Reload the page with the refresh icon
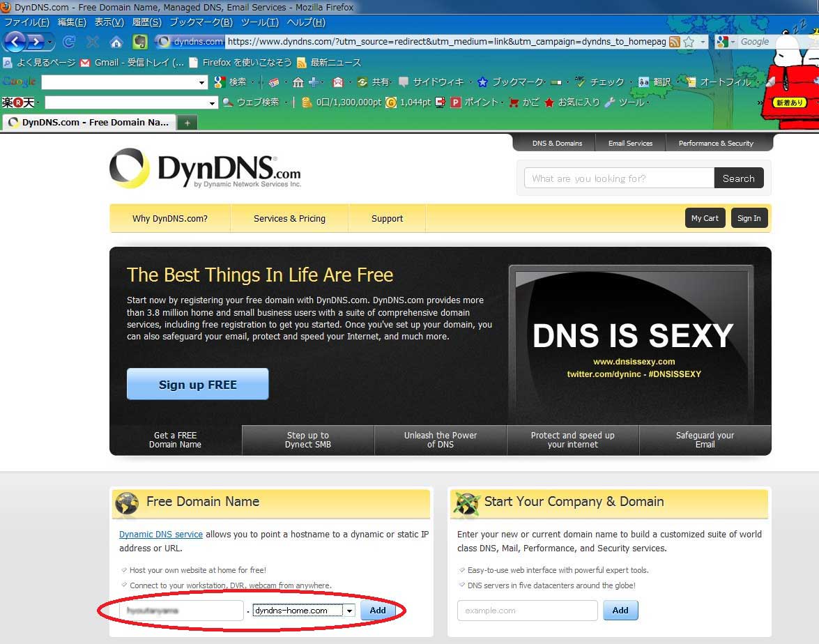 [69, 42]
